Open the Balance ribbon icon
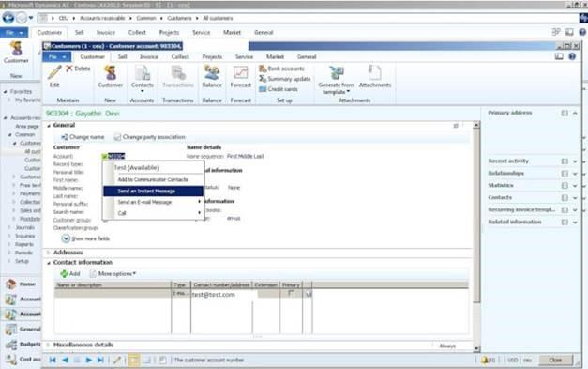This screenshot has height=369, width=588. pyautogui.click(x=212, y=73)
